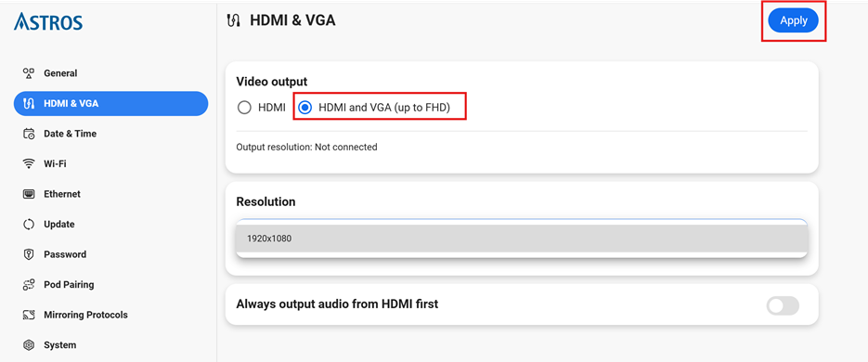
Task: Open the Mirroring Protocols menu item
Action: [110, 315]
